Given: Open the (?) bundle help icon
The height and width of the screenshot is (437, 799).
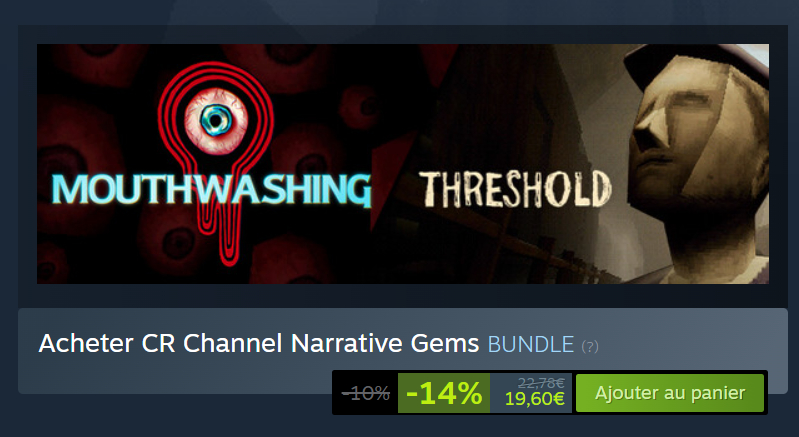Looking at the screenshot, I should [x=590, y=346].
